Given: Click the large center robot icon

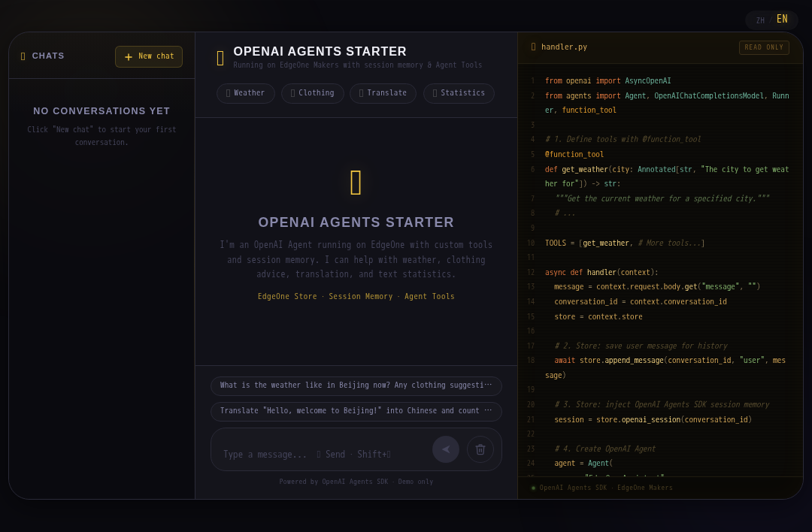Looking at the screenshot, I should [x=356, y=183].
